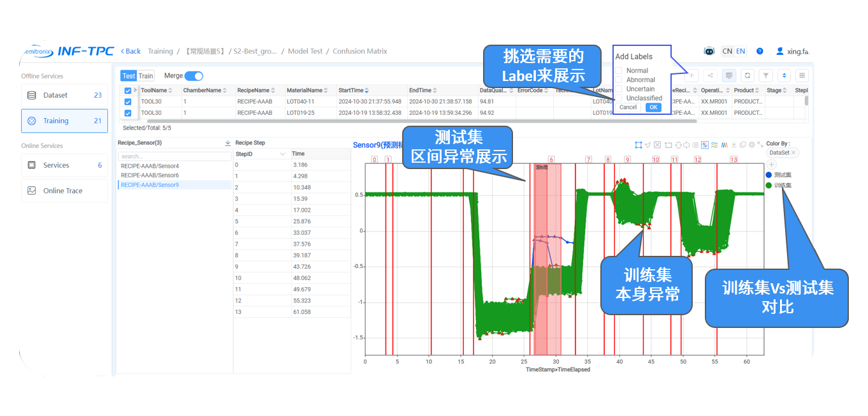Uncheck the LOT040-11 row checkbox
The image size is (868, 416).
coord(127,101)
